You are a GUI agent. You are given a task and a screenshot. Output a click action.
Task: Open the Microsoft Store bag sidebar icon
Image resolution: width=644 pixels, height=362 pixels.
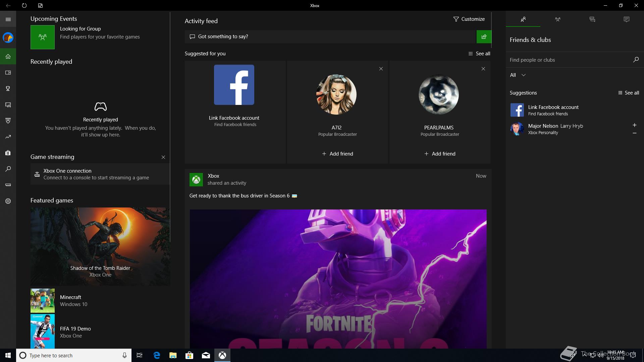[x=8, y=153]
